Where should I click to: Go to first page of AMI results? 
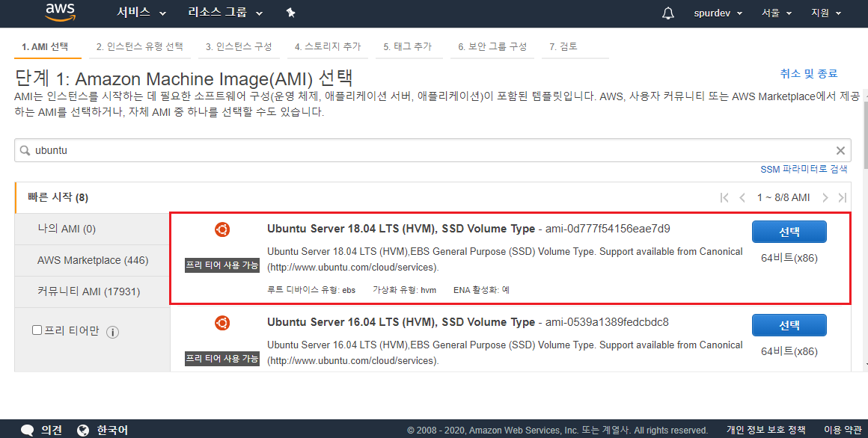tap(724, 198)
